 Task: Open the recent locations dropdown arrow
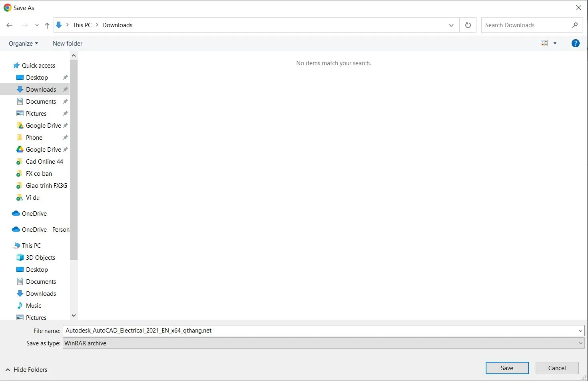(37, 25)
